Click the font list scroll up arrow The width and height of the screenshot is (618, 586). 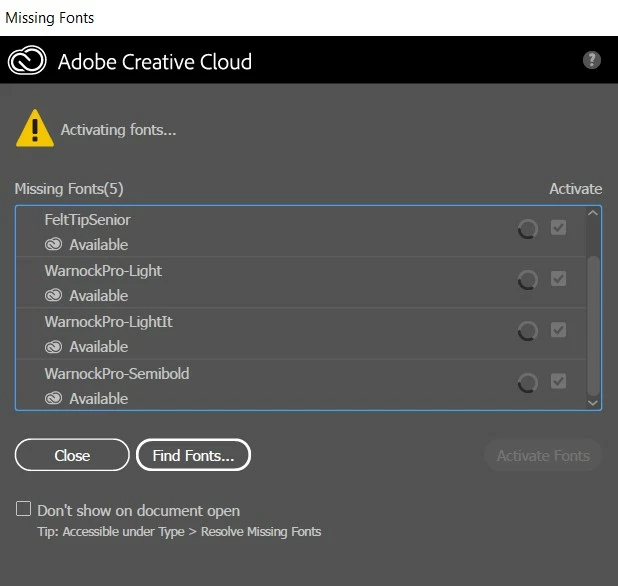coord(593,213)
